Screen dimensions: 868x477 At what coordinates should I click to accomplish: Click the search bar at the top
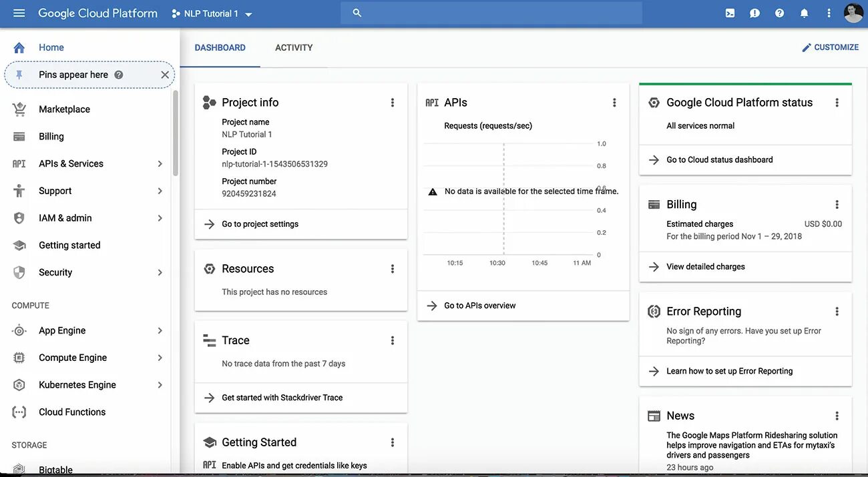[491, 11]
